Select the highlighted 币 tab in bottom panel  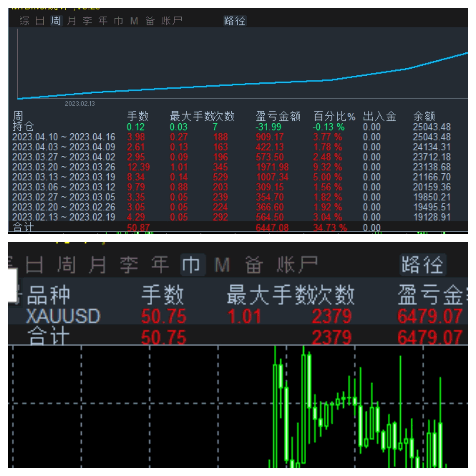[191, 265]
